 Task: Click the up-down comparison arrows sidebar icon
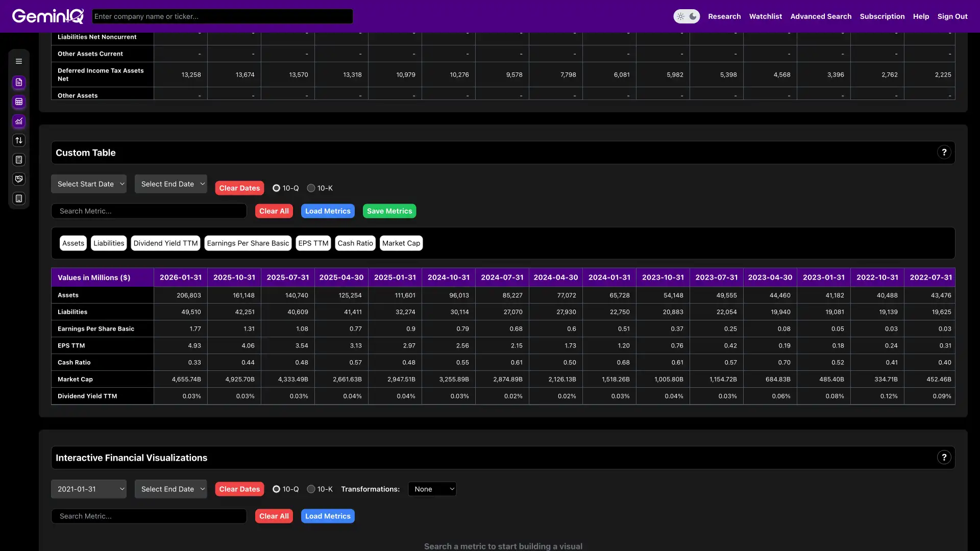point(19,140)
